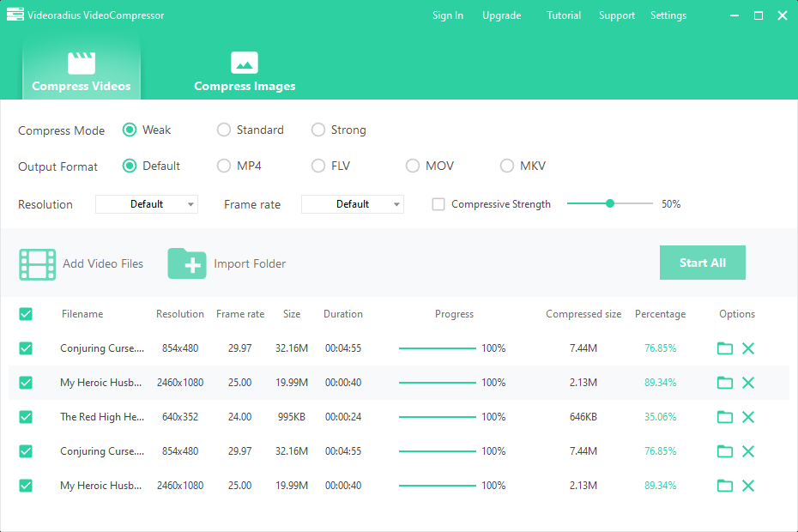This screenshot has width=798, height=532.
Task: Open folder for the last video row
Action: 725,486
